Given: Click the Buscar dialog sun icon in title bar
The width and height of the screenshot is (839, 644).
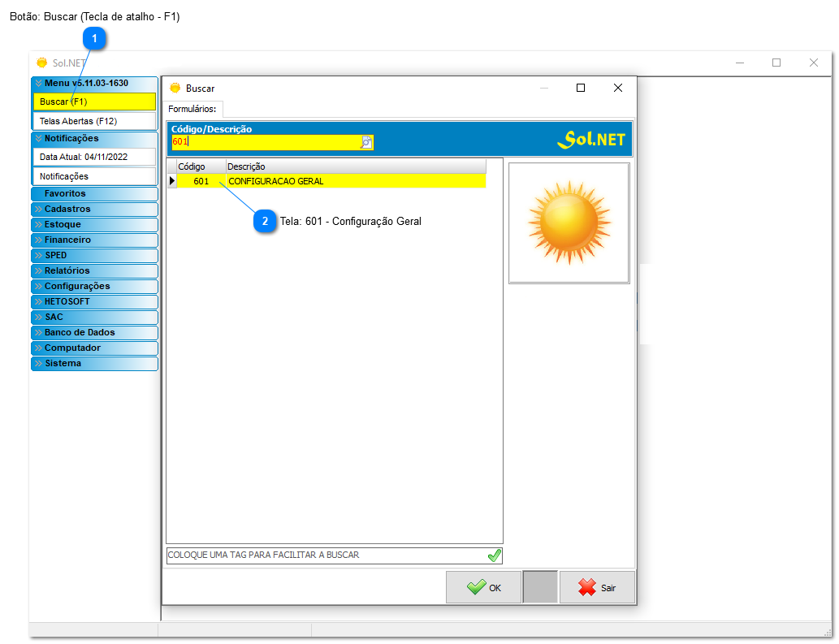Looking at the screenshot, I should [175, 88].
